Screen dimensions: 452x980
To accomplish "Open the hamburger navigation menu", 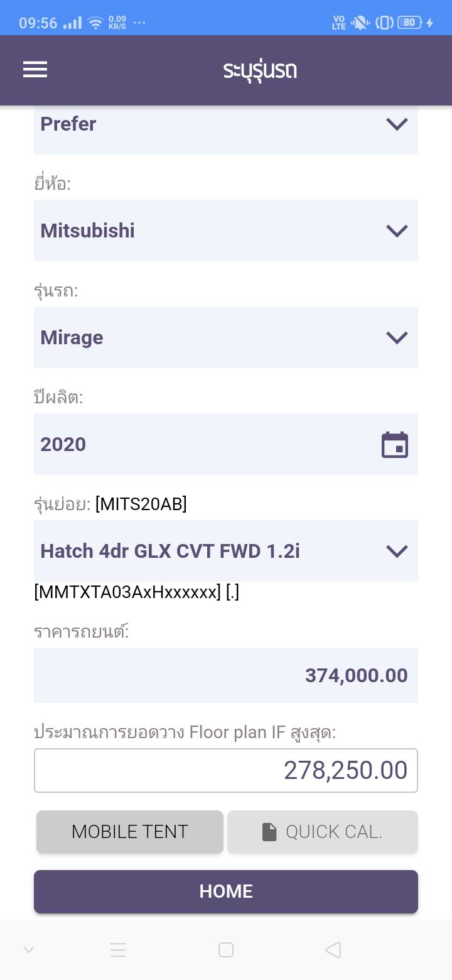I will (35, 70).
